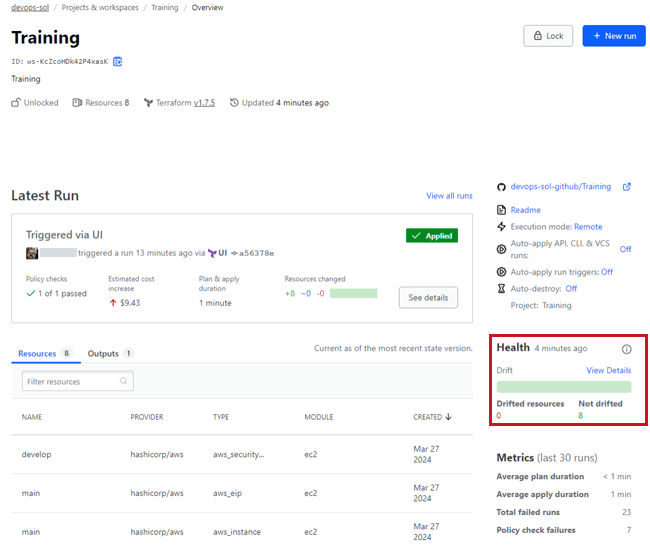Viewport: 650px width, 546px height.
Task: Start a New run
Action: coord(614,36)
